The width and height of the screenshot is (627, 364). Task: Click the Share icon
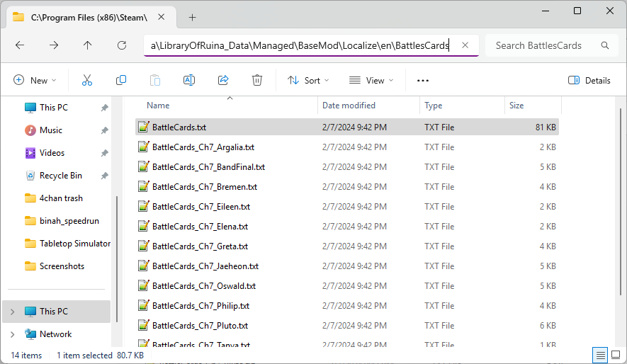coord(222,80)
